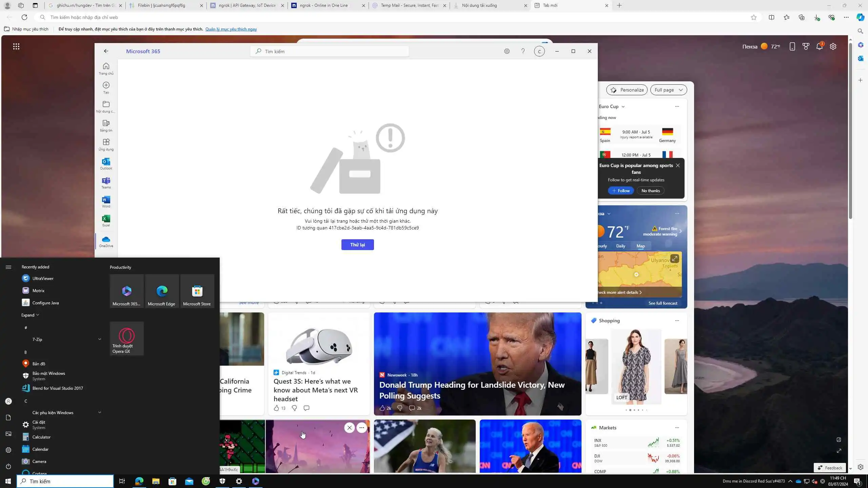Click the Thử lại retry button

pyautogui.click(x=357, y=245)
